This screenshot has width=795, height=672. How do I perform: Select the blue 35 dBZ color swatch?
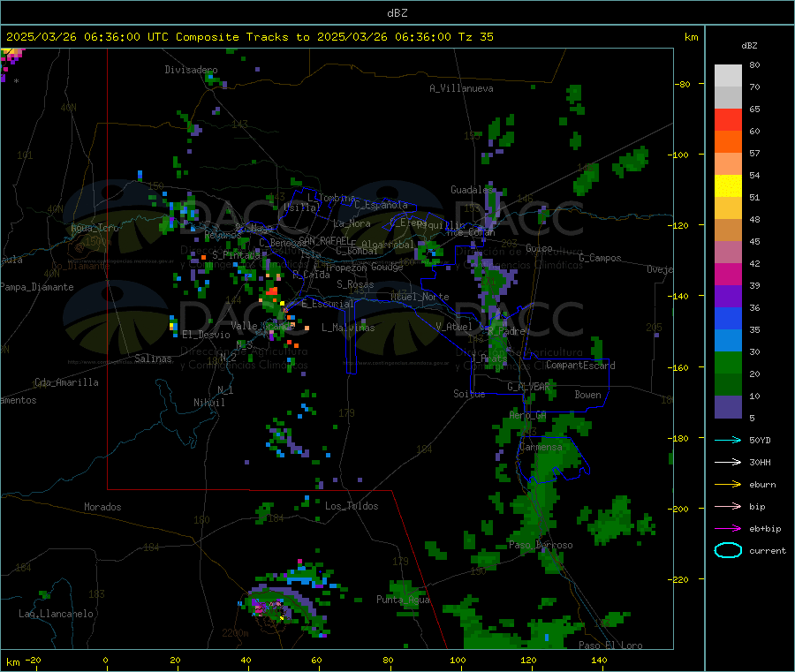pyautogui.click(x=728, y=318)
